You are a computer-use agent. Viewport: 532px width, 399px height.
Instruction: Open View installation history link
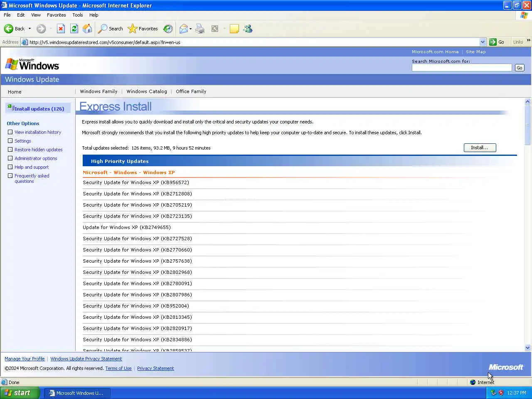[38, 132]
